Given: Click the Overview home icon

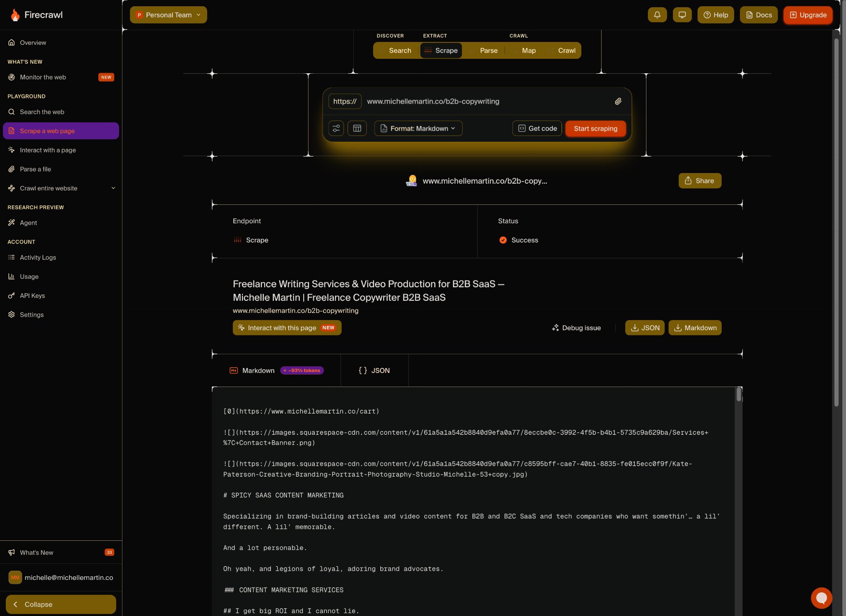Looking at the screenshot, I should tap(12, 42).
